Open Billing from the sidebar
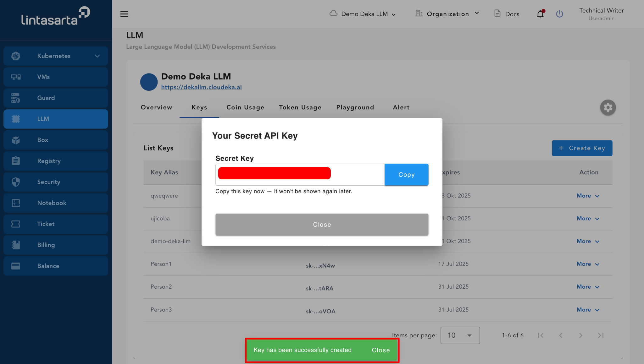The height and width of the screenshot is (364, 644). [x=56, y=245]
